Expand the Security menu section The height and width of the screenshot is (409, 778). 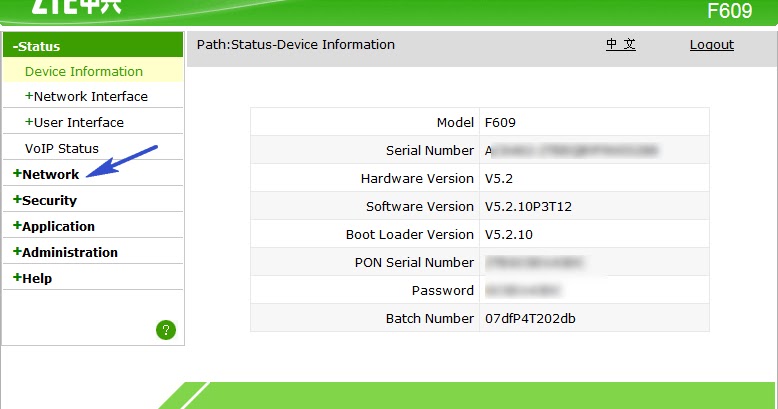[x=45, y=200]
